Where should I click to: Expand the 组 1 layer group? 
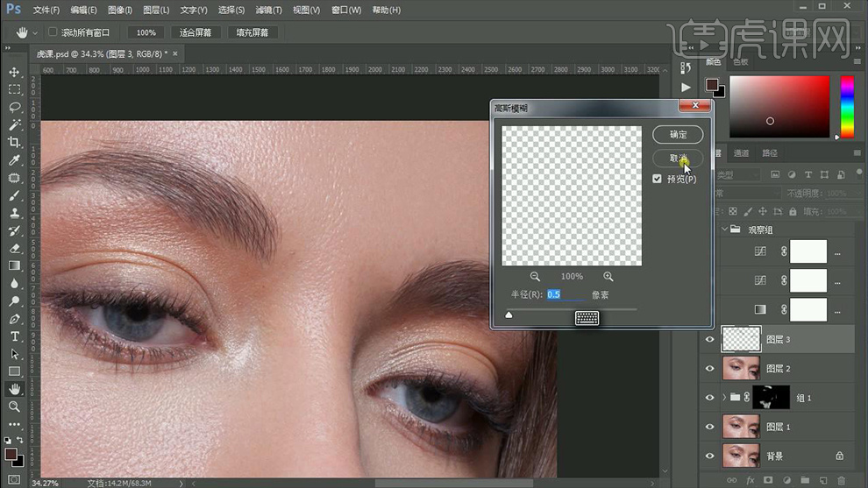pyautogui.click(x=724, y=398)
